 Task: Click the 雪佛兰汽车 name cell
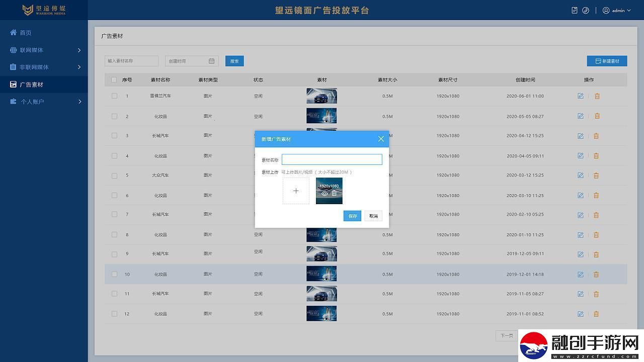tap(160, 96)
